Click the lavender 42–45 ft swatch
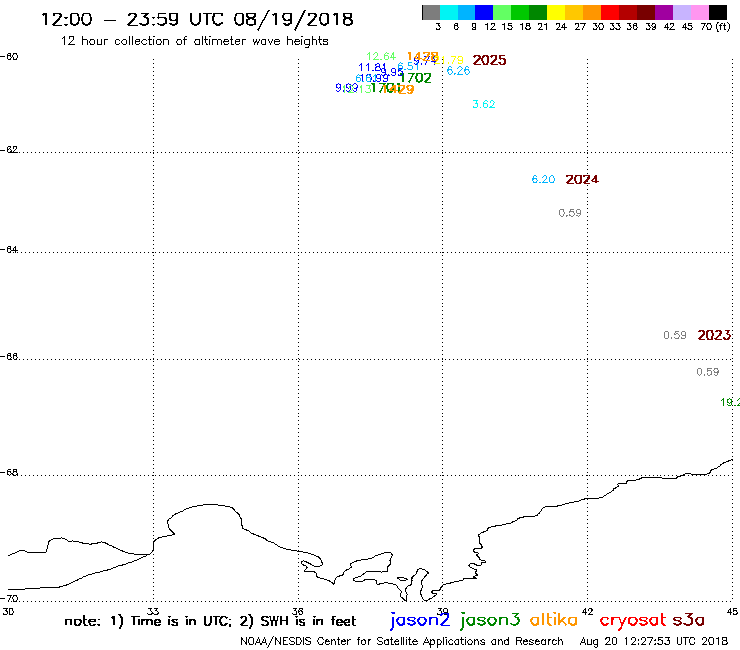 (682, 12)
